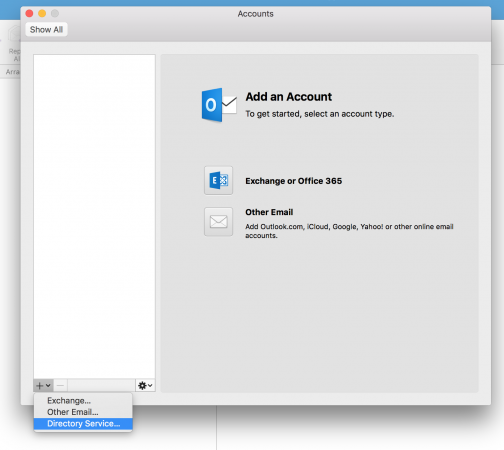Click the Exchange or Office 365 icon

pos(218,180)
